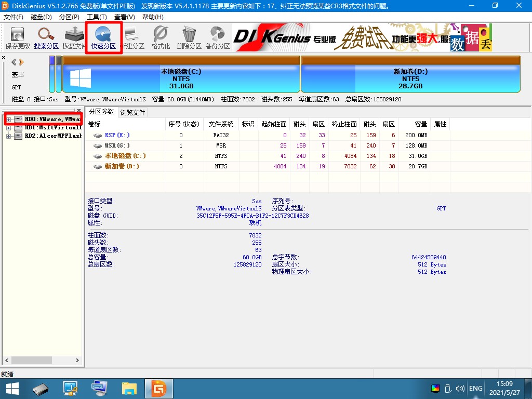Click the 属性 column header
This screenshot has height=399, width=532.
point(441,124)
